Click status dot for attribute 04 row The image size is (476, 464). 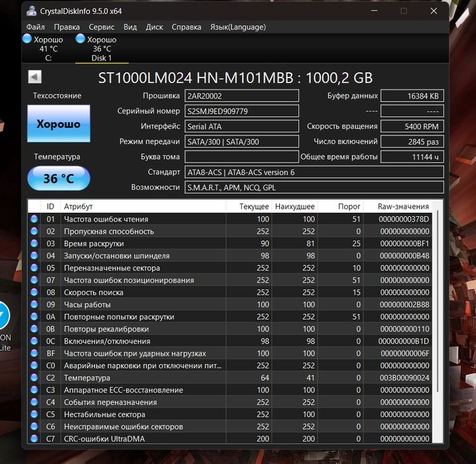(x=34, y=255)
